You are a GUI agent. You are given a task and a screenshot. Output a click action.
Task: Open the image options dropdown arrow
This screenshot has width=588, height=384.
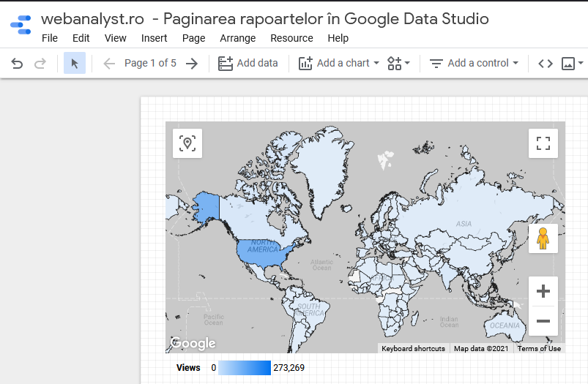coord(581,63)
